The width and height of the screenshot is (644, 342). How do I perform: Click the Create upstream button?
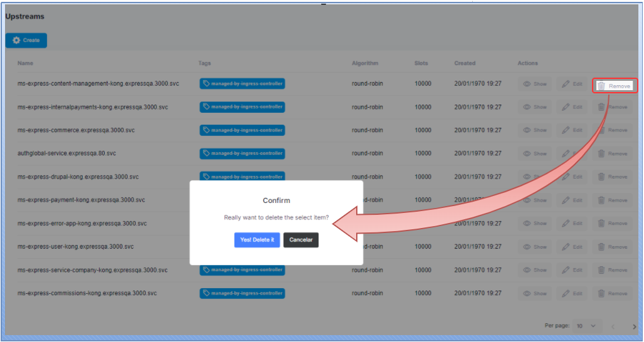(x=26, y=40)
